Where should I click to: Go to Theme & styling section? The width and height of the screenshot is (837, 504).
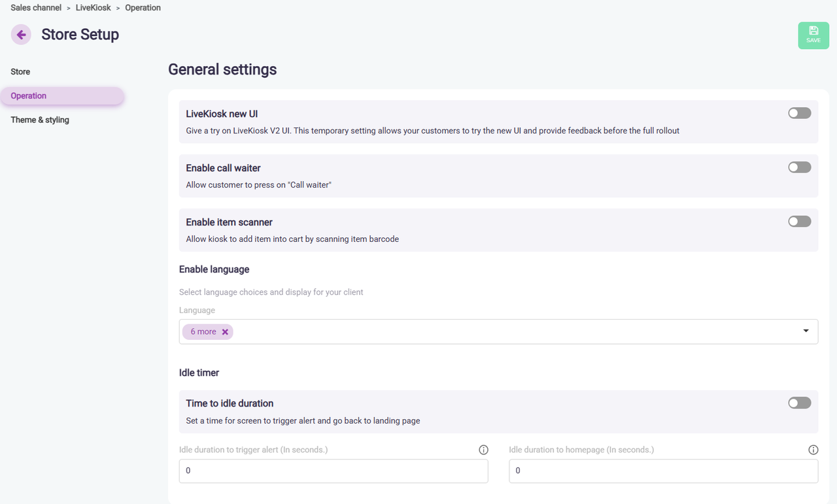click(x=40, y=120)
